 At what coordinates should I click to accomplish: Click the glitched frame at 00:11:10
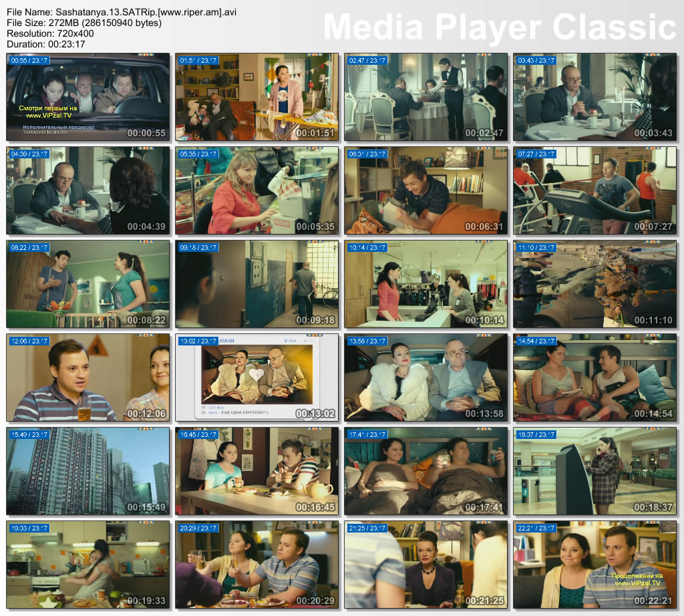pyautogui.click(x=594, y=284)
